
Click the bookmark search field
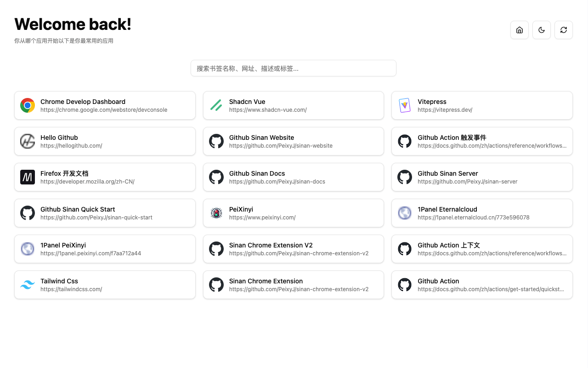point(293,68)
